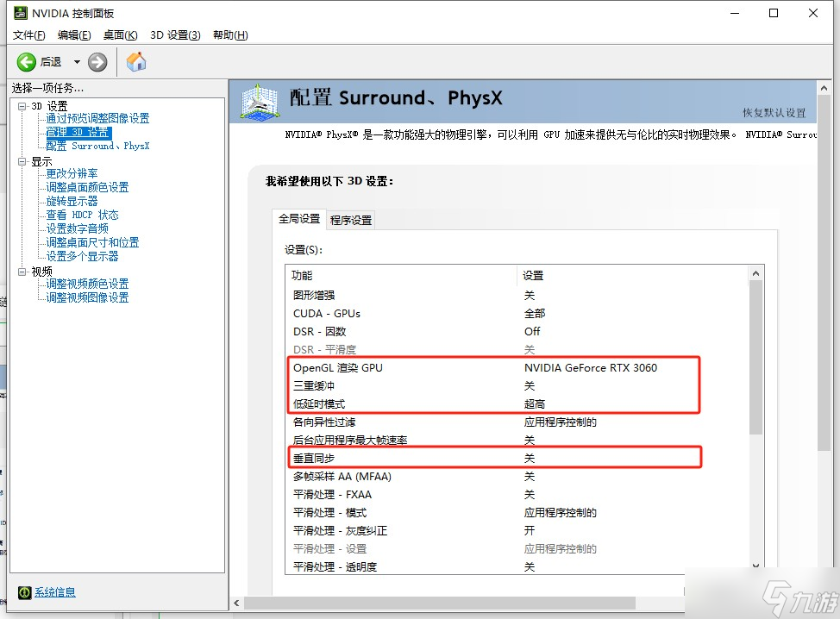Viewport: 840px width, 619px height.
Task: Open 旋转显示器 task
Action: coord(72,202)
